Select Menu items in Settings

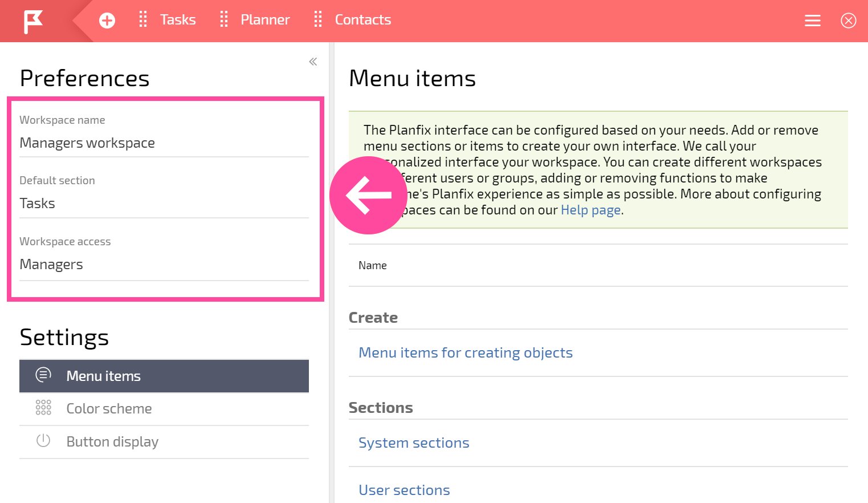[x=164, y=376]
